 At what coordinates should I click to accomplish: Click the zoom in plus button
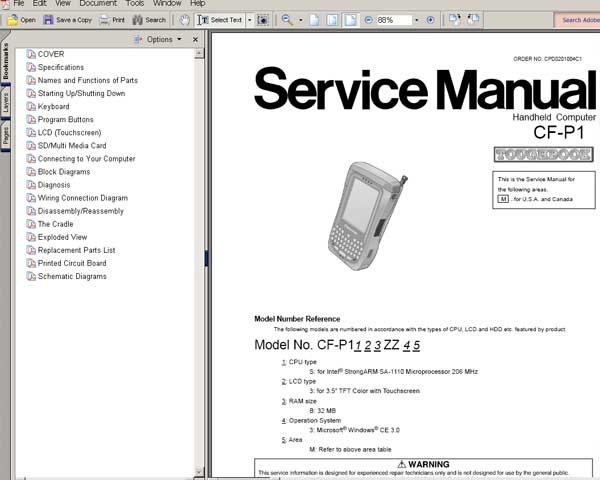pos(430,20)
